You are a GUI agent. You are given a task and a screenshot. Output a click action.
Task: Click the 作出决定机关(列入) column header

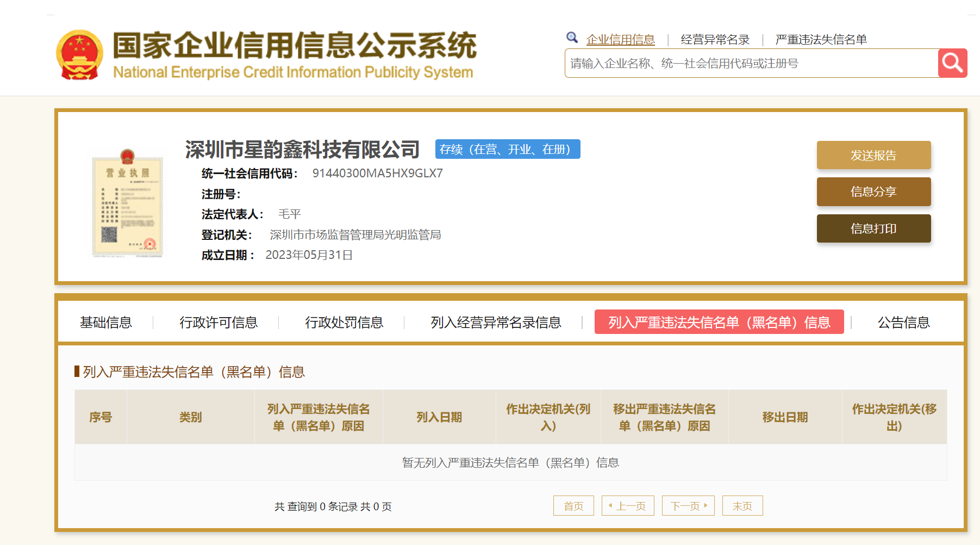click(548, 417)
